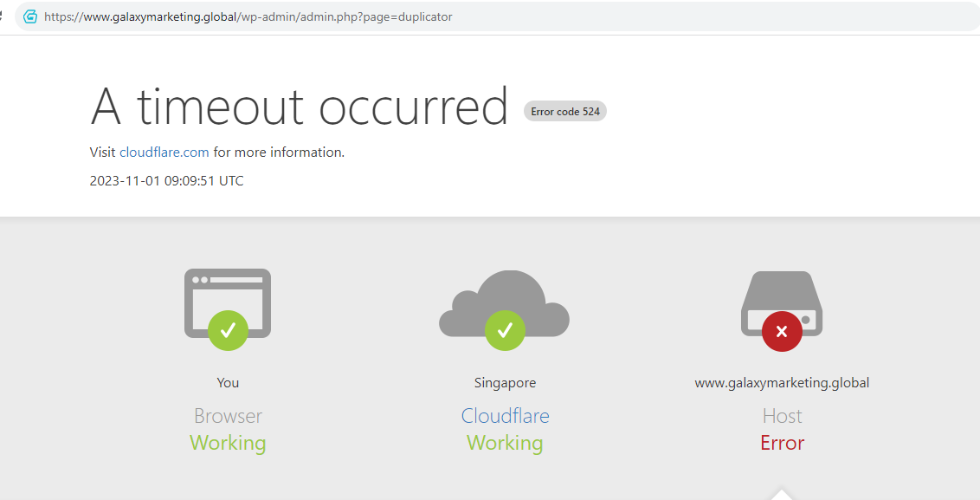
Task: Click the browser window icon above You
Action: tap(228, 309)
